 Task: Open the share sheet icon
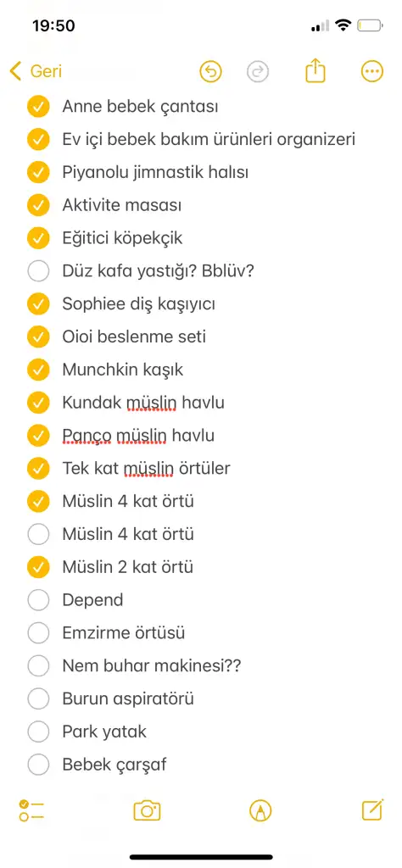pos(315,71)
